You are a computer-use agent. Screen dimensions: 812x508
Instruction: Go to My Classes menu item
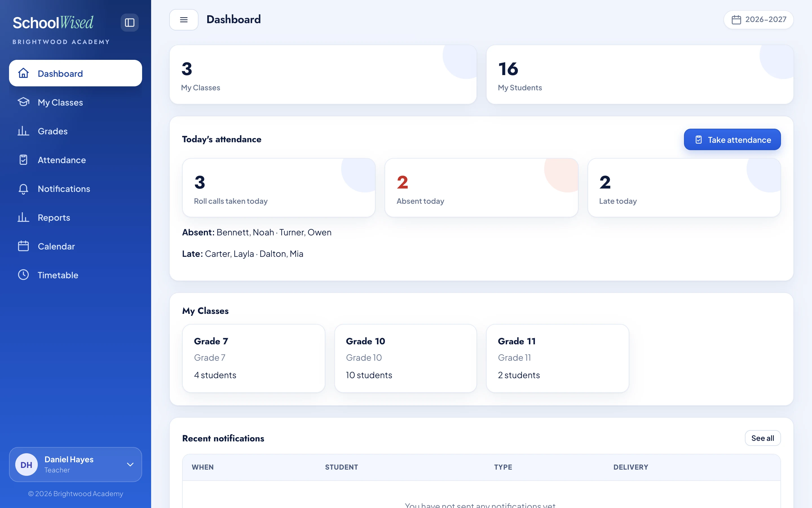pos(76,102)
